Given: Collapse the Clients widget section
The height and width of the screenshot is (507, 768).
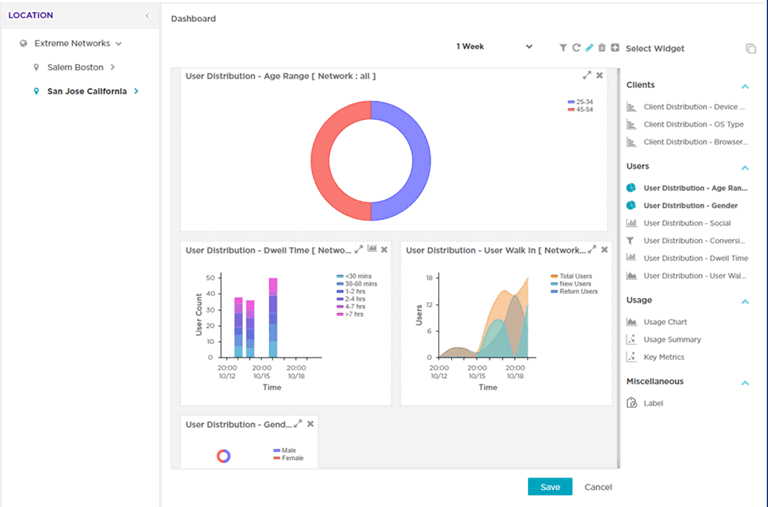Looking at the screenshot, I should (745, 86).
